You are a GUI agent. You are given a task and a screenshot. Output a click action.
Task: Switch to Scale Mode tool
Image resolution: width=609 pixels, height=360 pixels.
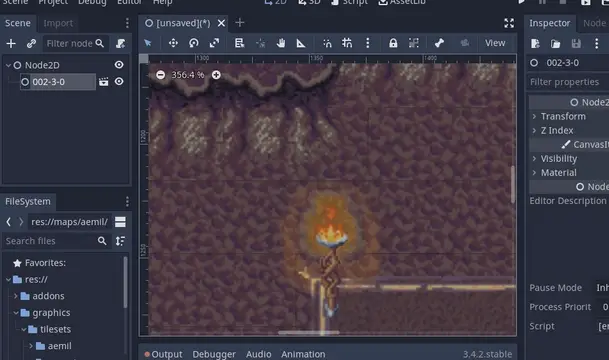pyautogui.click(x=214, y=43)
